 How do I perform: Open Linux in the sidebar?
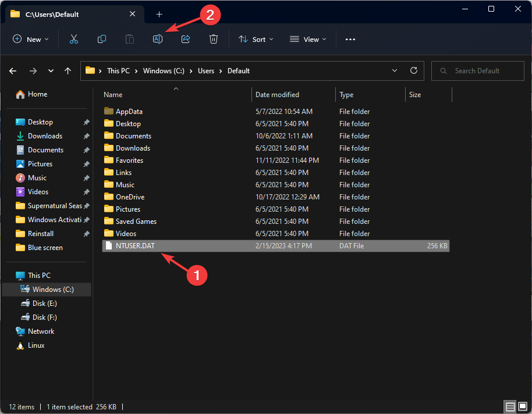pos(30,345)
